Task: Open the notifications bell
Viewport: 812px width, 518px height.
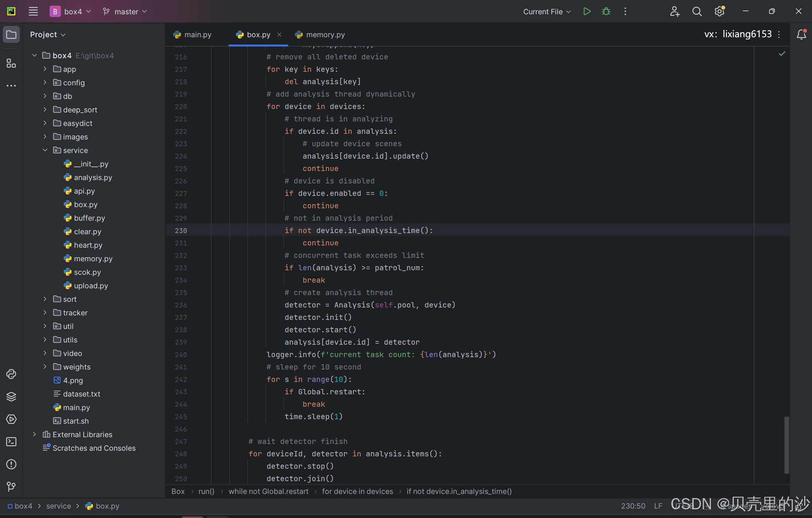Action: pyautogui.click(x=801, y=35)
